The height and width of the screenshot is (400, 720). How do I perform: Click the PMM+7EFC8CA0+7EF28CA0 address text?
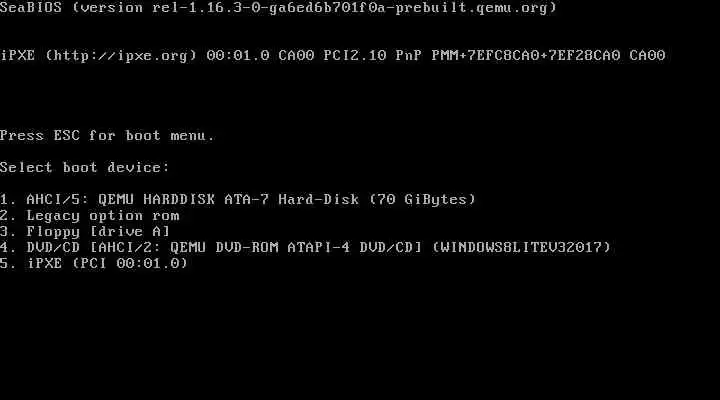(526, 56)
